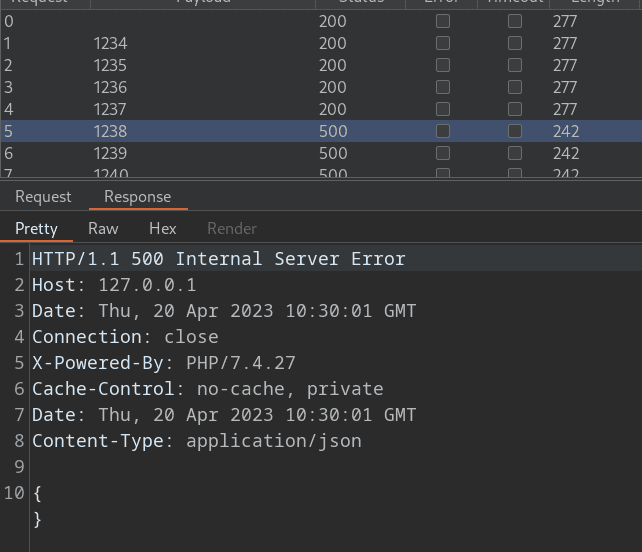642x552 pixels.
Task: Toggle Error checkbox for payload 1234
Action: pyautogui.click(x=443, y=43)
